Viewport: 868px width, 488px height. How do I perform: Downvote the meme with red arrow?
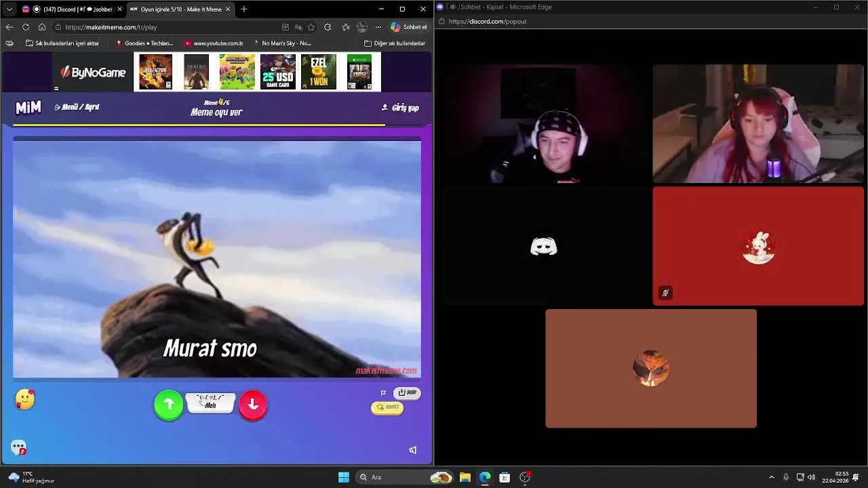253,405
